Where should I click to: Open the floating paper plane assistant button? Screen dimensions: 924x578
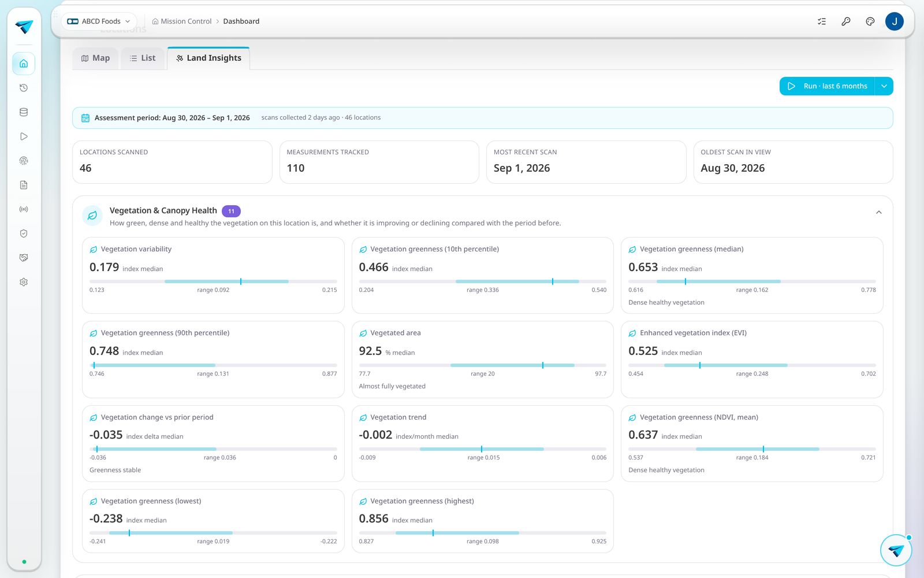896,550
